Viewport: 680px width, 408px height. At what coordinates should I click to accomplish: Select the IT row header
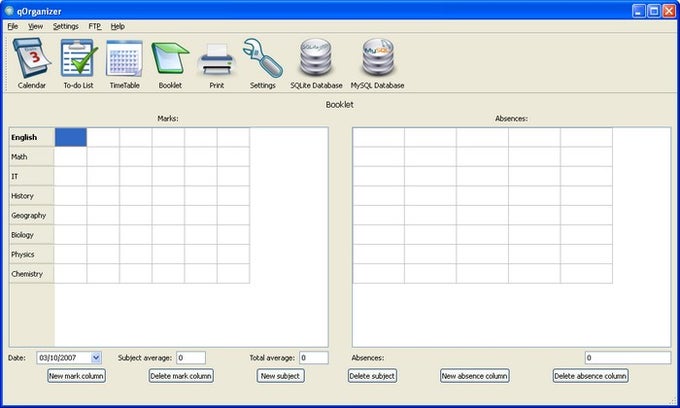click(x=32, y=176)
